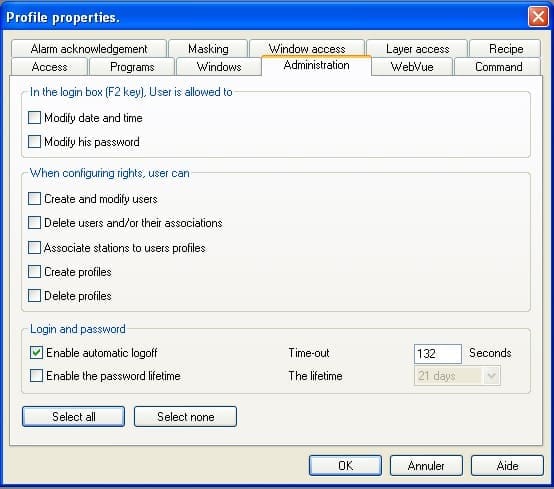Check the Modify his password option
554x489 pixels.
coord(34,142)
